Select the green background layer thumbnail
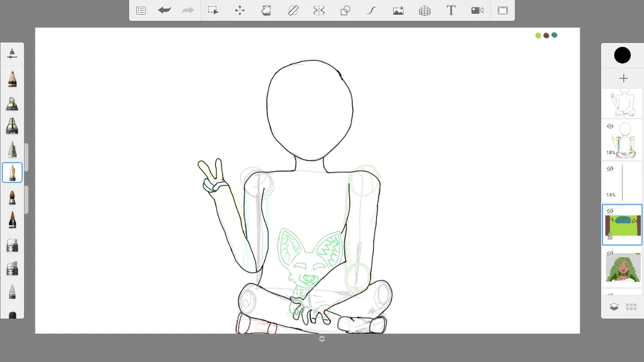 (622, 225)
